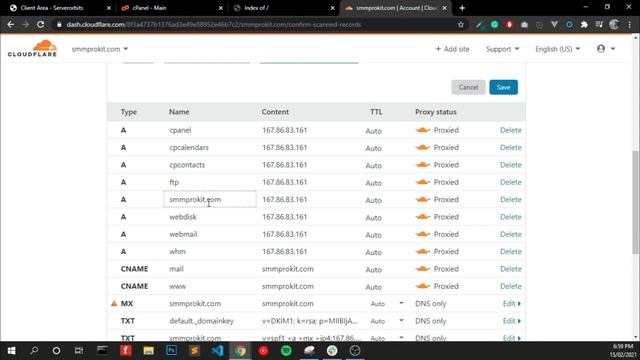This screenshot has width=640, height=360.
Task: Toggle proxy cloud icon for cpcontacts record
Action: pos(423,165)
